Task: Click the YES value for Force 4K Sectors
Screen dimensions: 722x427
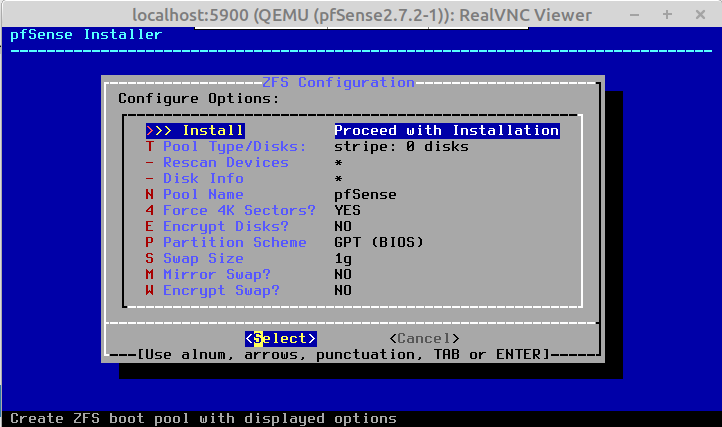Action: (x=347, y=211)
